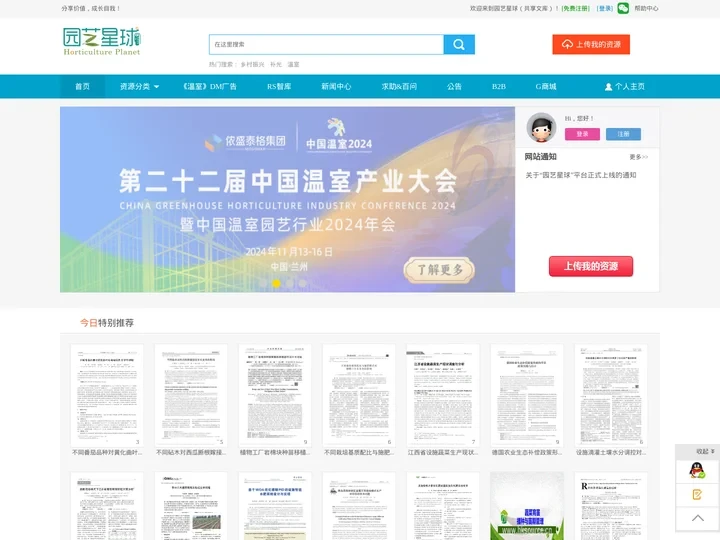
Task: Click the 了解更多 button on banner
Action: pos(439,270)
